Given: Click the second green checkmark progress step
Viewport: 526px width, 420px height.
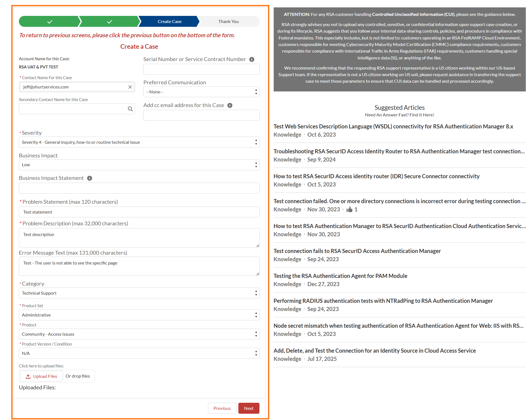Looking at the screenshot, I should pos(109,22).
